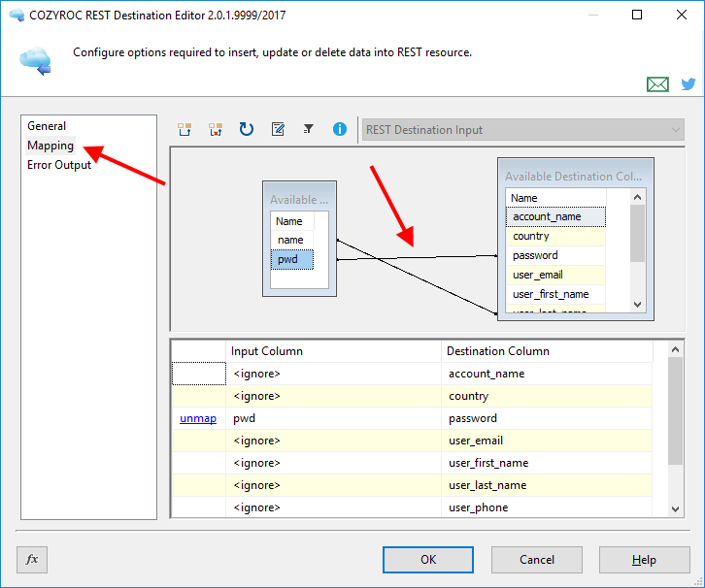Select the General page

pos(47,126)
